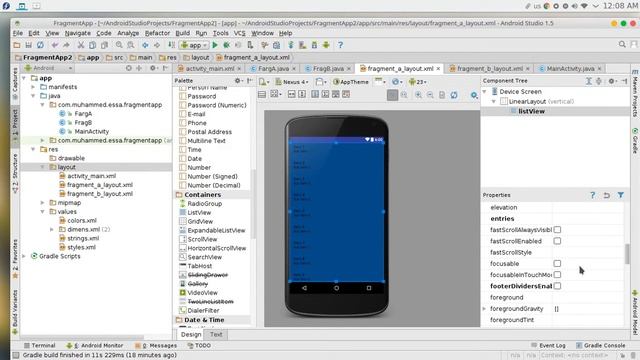Select colors.xml in project tree
This screenshot has height=360, width=640.
(x=82, y=220)
